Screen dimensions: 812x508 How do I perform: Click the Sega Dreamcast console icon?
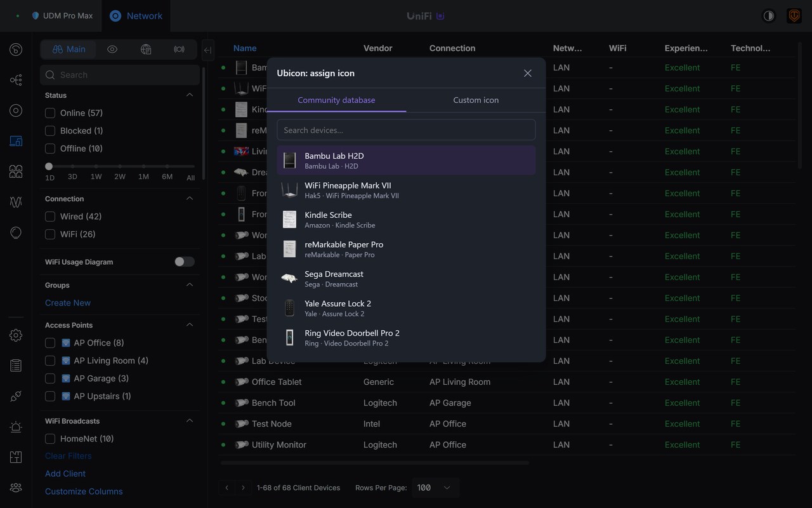point(289,279)
